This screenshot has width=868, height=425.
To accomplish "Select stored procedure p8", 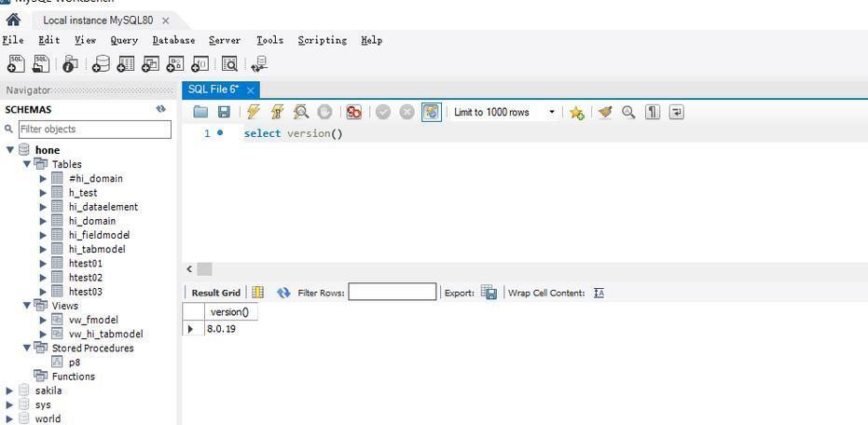I will 75,362.
